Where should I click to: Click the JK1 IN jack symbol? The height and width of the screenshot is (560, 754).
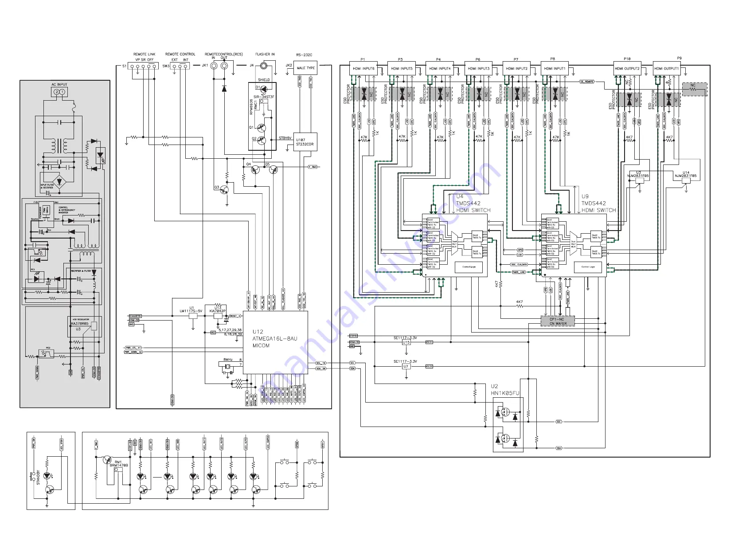click(214, 66)
